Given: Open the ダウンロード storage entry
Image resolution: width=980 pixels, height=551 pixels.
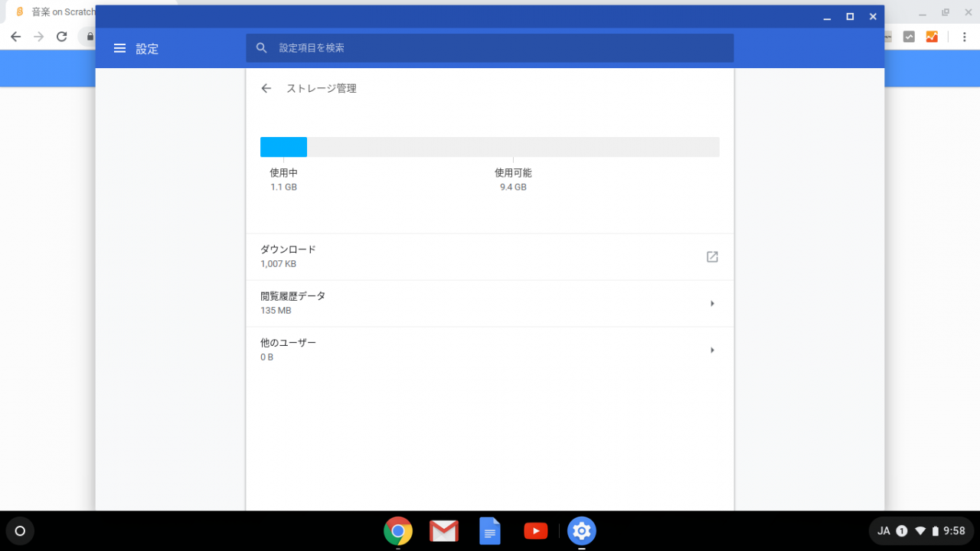Looking at the screenshot, I should (x=490, y=257).
